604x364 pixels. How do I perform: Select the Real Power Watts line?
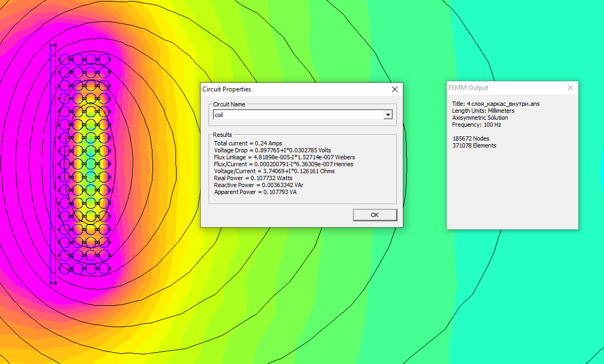(253, 178)
